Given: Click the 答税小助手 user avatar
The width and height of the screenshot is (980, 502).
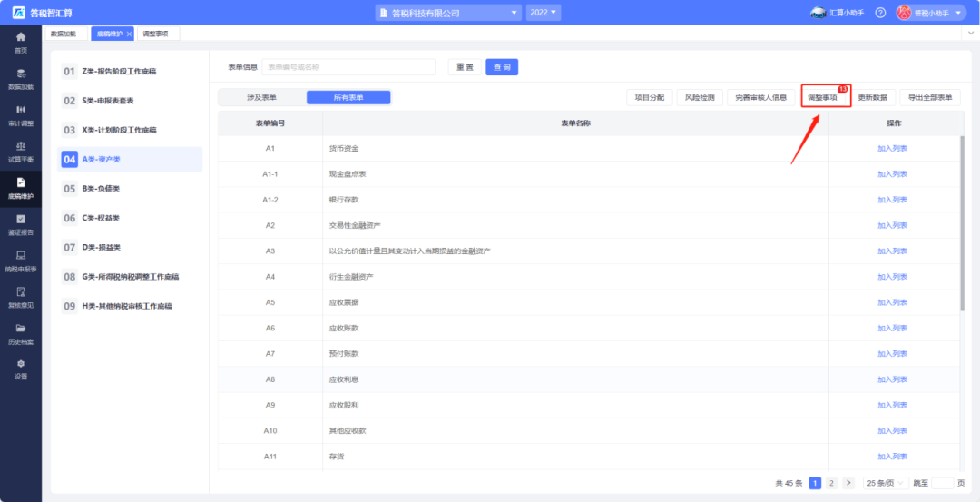Looking at the screenshot, I should tap(904, 13).
